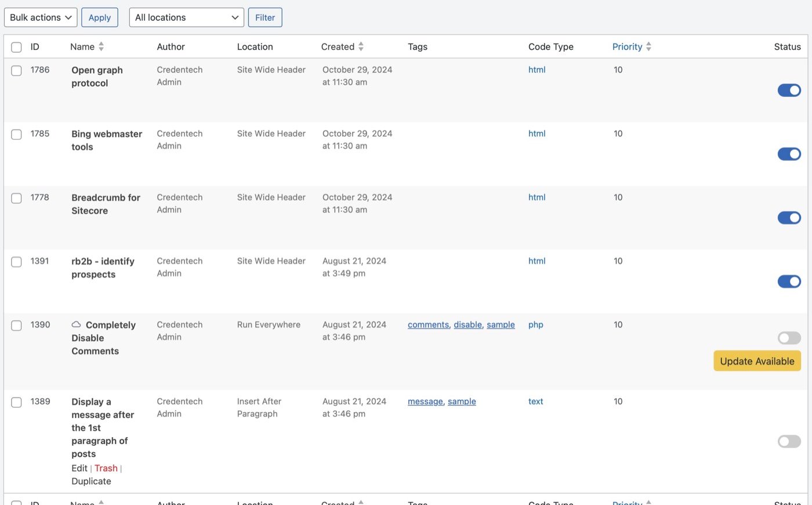Turn off Breadcrumb for Sitecore status toggle
This screenshot has width=812, height=505.
pyautogui.click(x=789, y=218)
